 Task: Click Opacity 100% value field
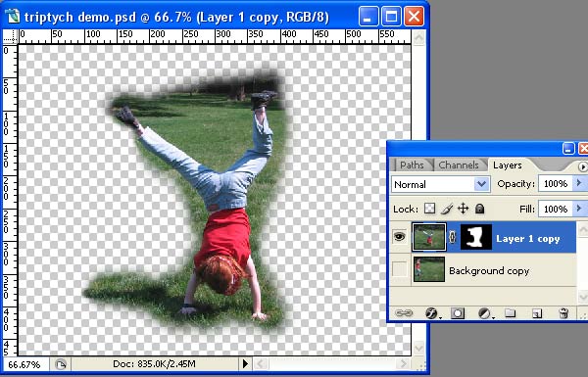tap(556, 184)
